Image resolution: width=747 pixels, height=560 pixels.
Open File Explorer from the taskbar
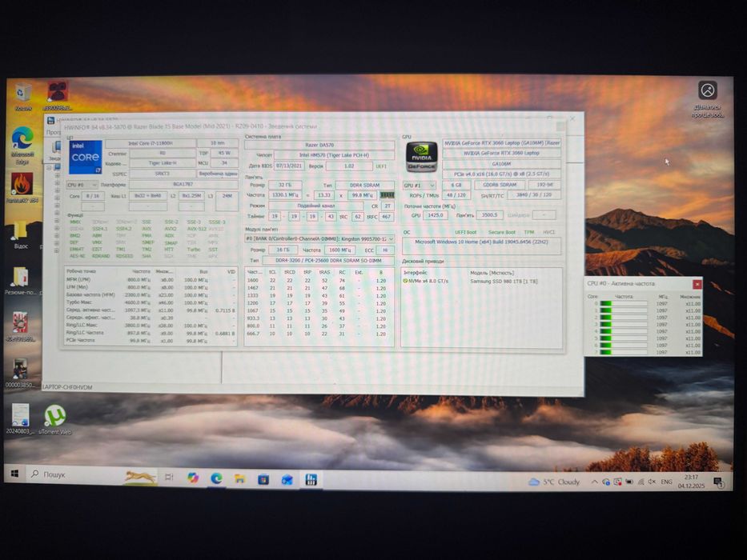[239, 478]
